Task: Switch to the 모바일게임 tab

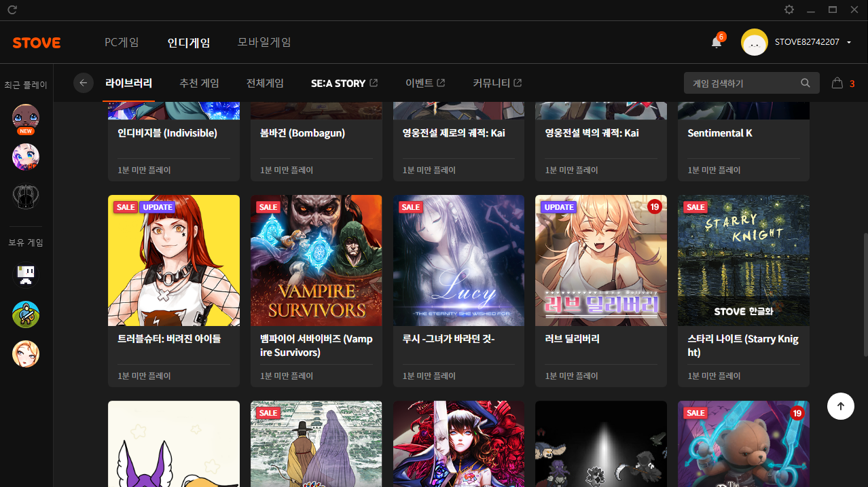Action: click(264, 42)
